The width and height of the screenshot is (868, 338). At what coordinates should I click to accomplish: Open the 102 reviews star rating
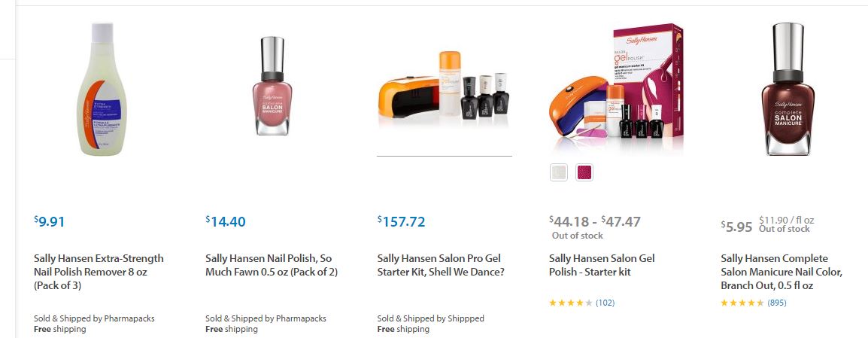[571, 303]
